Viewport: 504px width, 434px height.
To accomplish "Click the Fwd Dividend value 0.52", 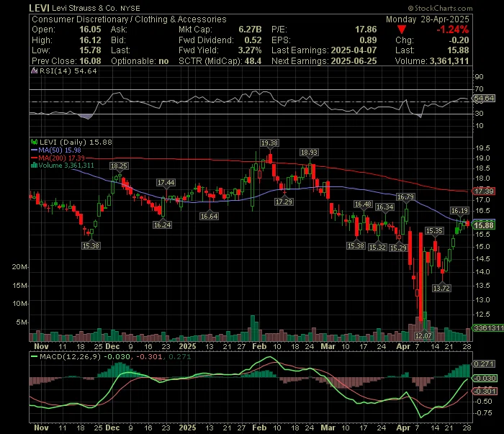I will tap(253, 40).
